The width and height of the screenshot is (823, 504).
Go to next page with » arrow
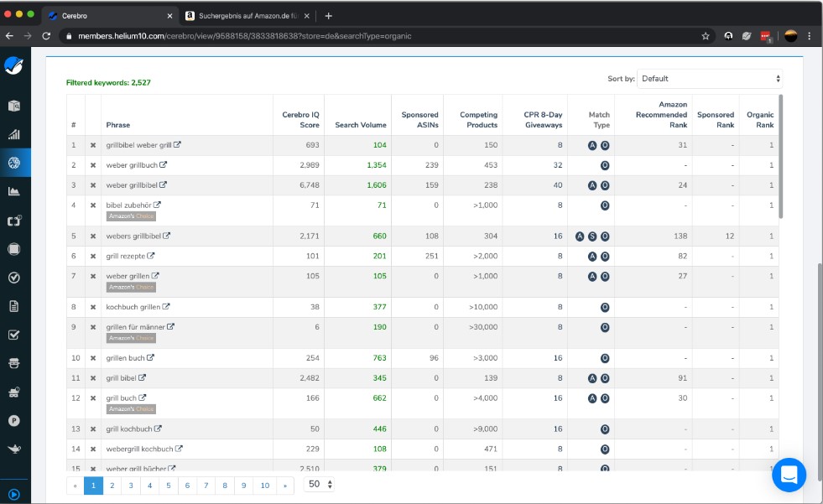click(x=284, y=486)
